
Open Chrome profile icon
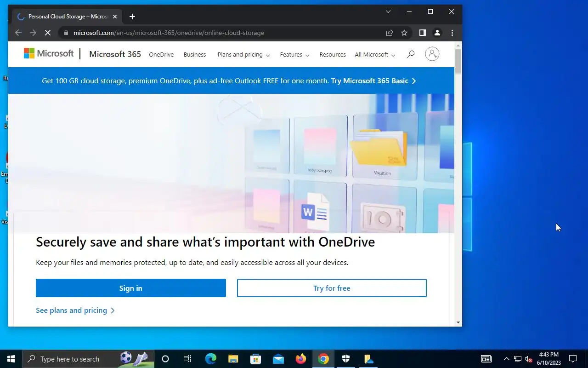click(437, 33)
